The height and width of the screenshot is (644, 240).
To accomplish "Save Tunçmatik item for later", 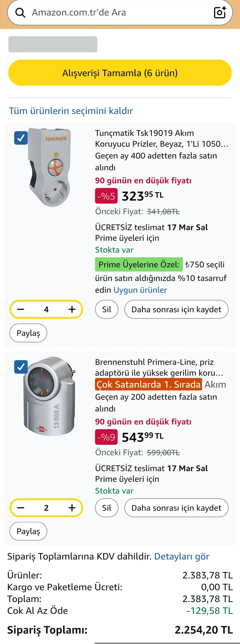I will [x=176, y=309].
